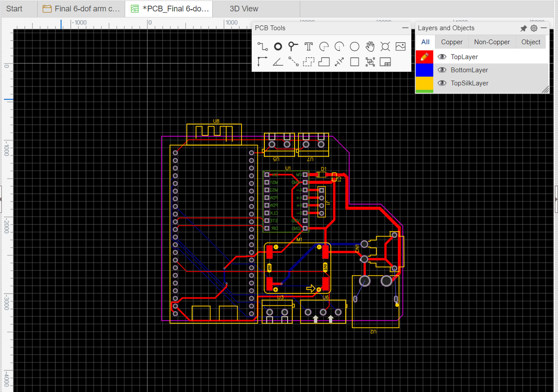
Task: Switch to the Object tab
Action: (x=531, y=42)
